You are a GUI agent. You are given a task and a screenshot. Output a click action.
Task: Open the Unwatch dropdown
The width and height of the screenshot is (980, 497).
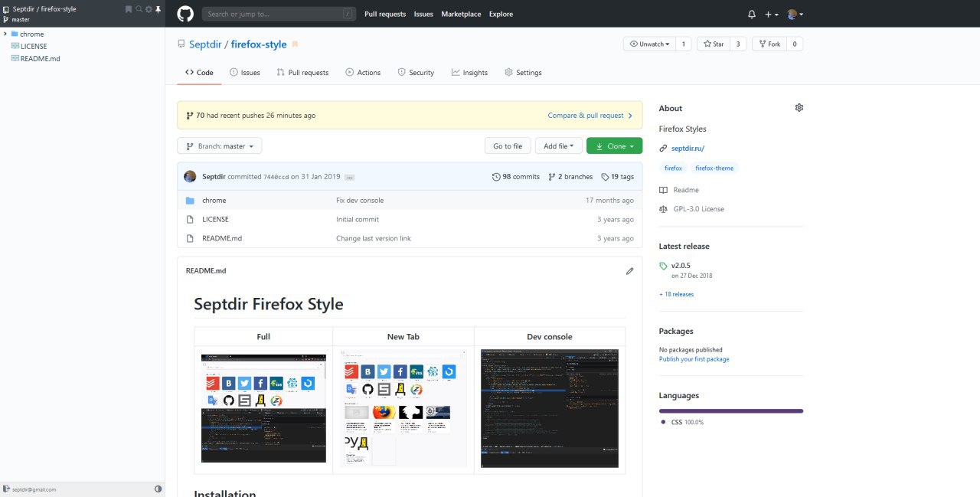click(x=649, y=44)
